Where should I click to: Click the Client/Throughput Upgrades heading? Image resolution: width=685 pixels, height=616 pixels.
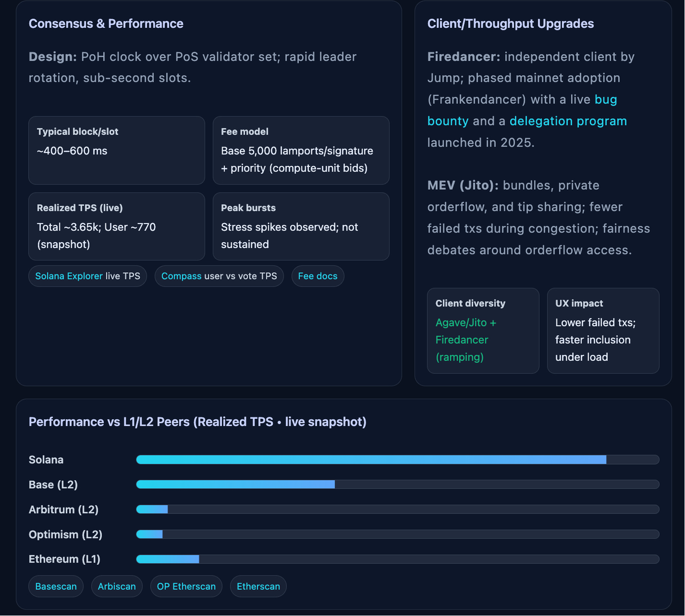coord(511,24)
